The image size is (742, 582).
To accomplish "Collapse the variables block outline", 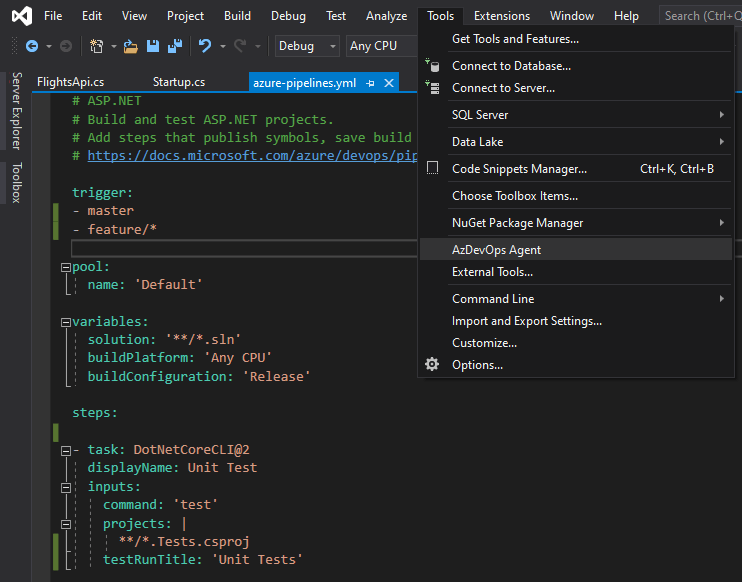I will point(65,322).
